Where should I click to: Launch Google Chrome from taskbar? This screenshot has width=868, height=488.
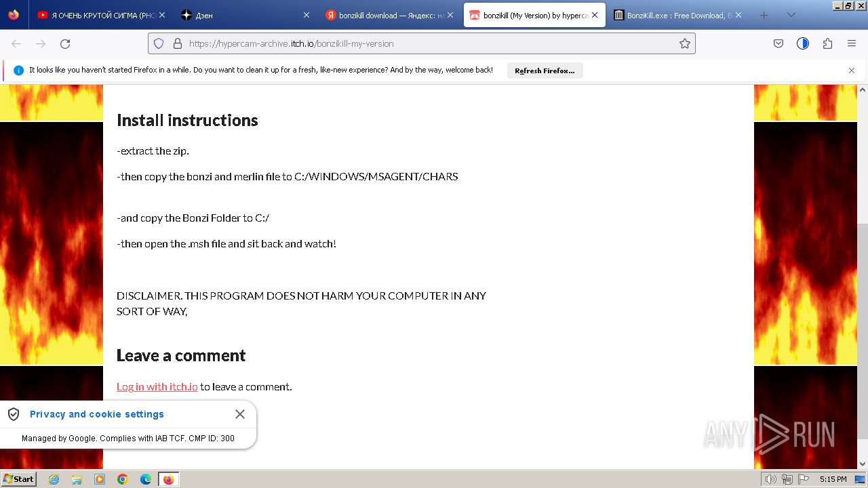tap(123, 479)
